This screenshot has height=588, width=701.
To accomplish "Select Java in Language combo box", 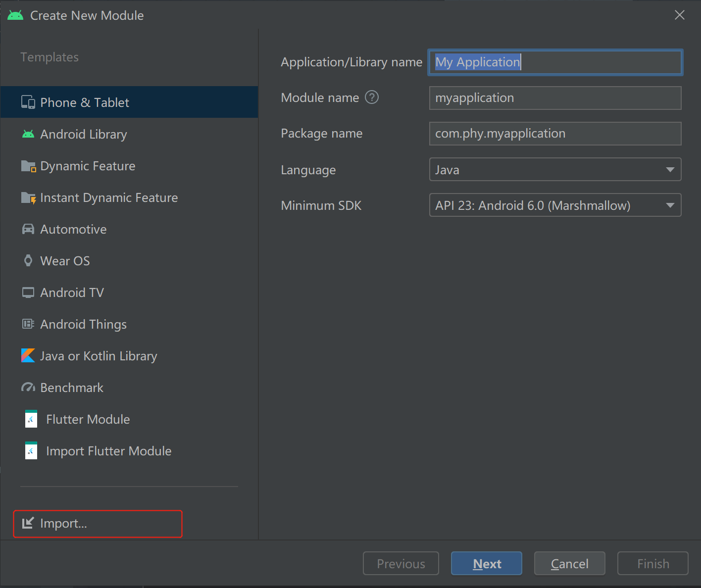I will click(x=555, y=169).
